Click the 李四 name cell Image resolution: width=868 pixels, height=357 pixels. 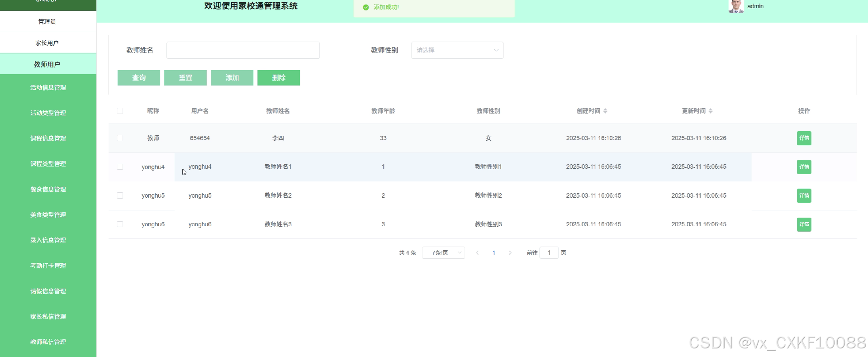pyautogui.click(x=278, y=138)
